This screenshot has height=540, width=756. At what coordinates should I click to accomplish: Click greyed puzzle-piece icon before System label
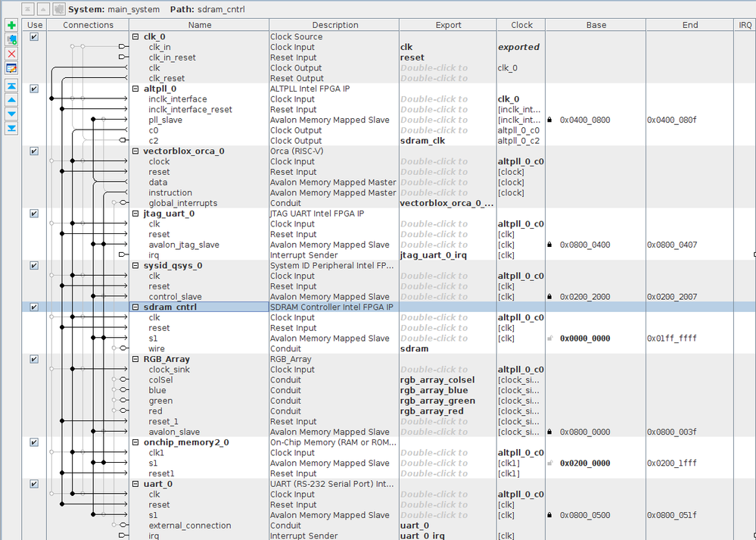coord(59,8)
